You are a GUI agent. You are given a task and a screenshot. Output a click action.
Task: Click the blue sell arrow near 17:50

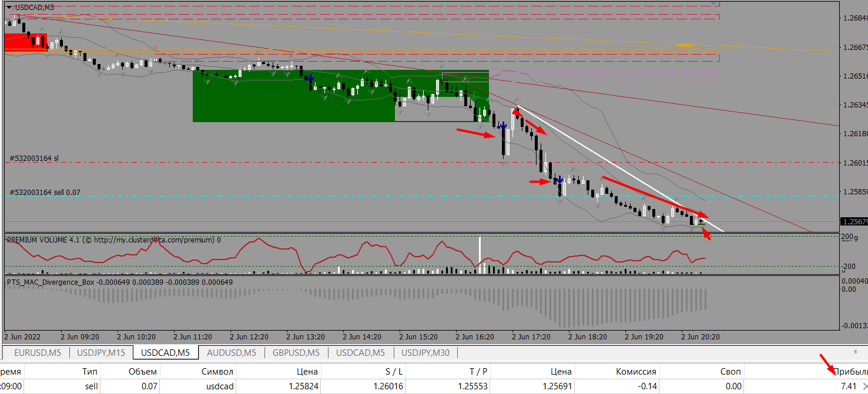pos(560,179)
